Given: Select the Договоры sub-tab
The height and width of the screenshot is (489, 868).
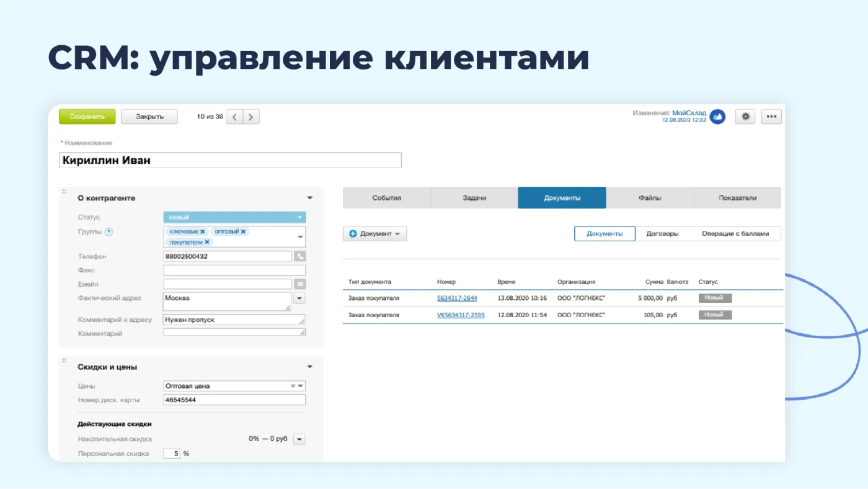Looking at the screenshot, I should pos(662,234).
